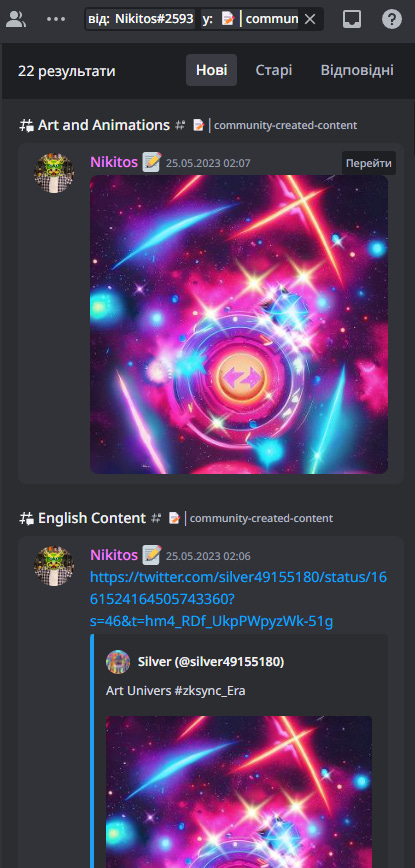Click Nikitos username on the 02:06 message

click(114, 555)
